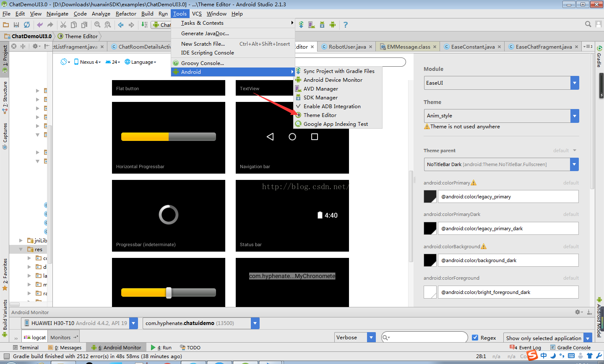Toggle Enable ADB Integration option
The height and width of the screenshot is (364, 604).
pos(338,107)
